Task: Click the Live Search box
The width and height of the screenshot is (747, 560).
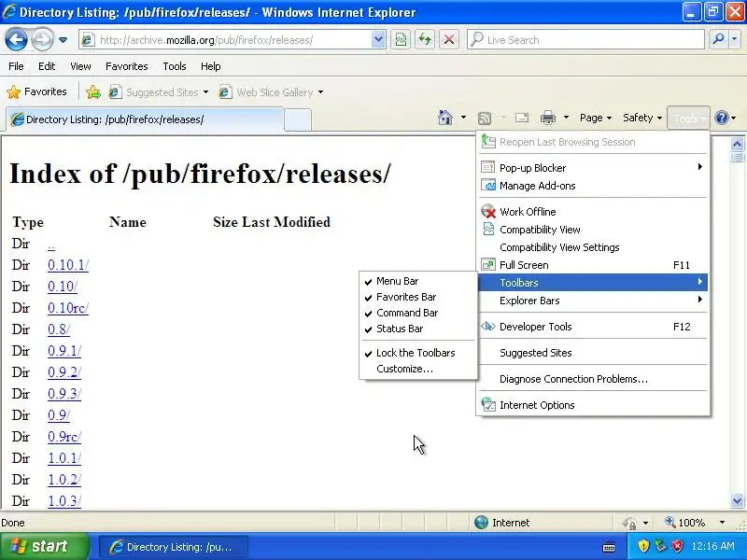Action: (586, 40)
